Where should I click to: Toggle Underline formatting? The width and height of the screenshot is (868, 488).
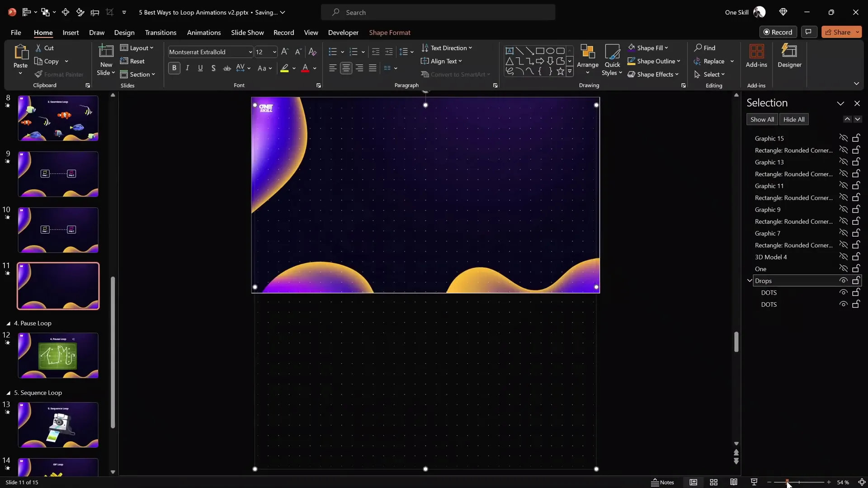[x=200, y=68]
